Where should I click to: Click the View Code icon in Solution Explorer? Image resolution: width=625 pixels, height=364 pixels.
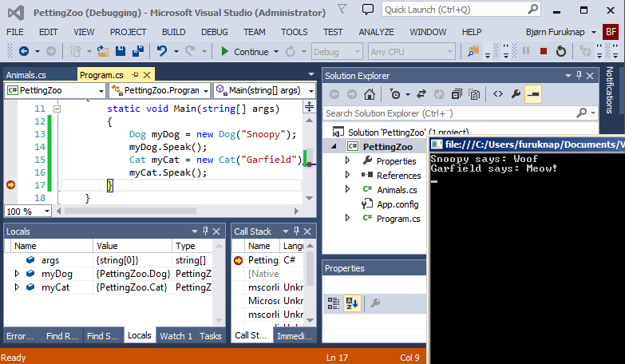pos(498,94)
